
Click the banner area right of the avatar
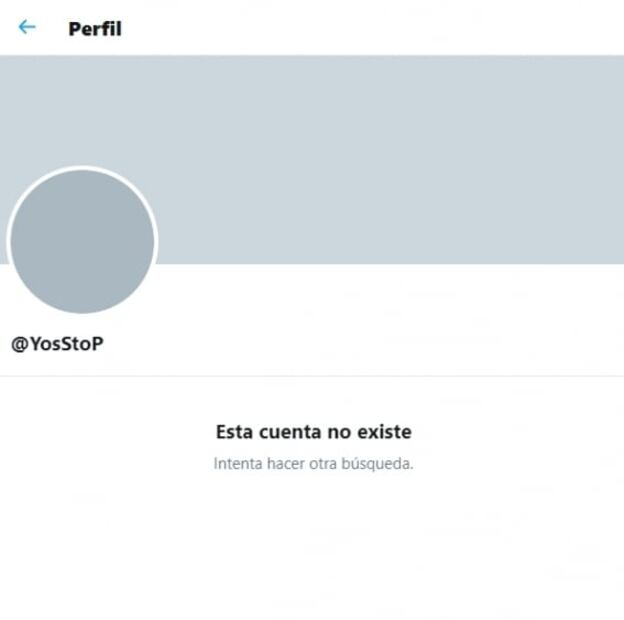click(390, 159)
